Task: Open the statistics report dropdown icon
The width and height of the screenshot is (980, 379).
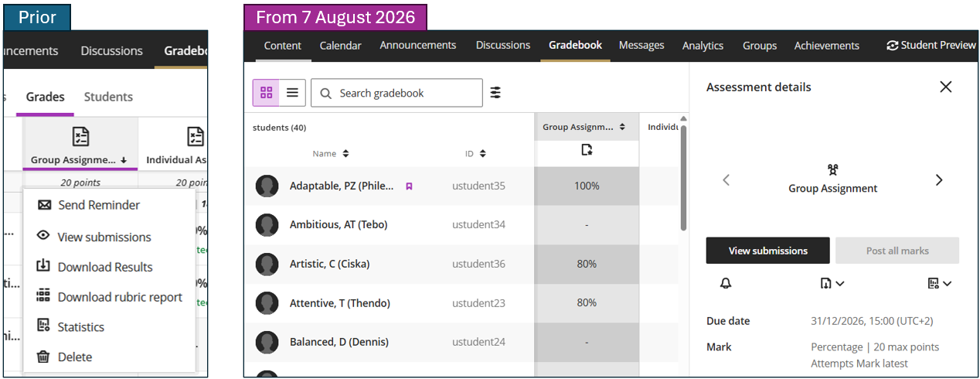Action: 940,284
